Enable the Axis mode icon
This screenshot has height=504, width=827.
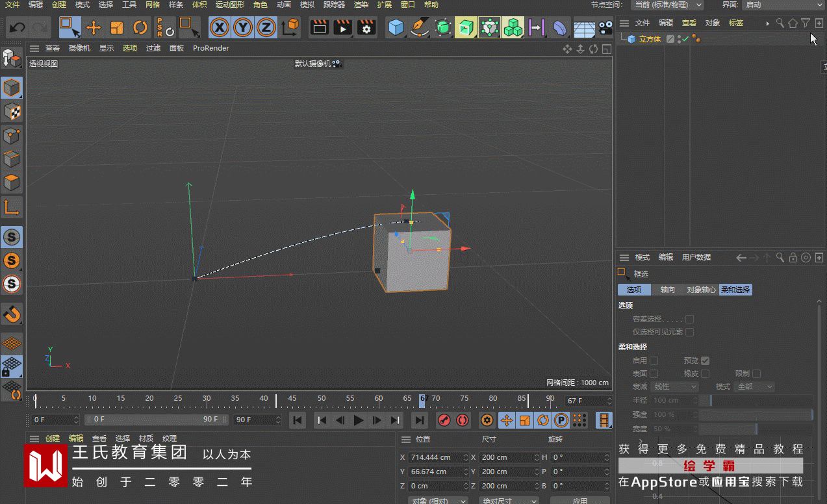12,207
